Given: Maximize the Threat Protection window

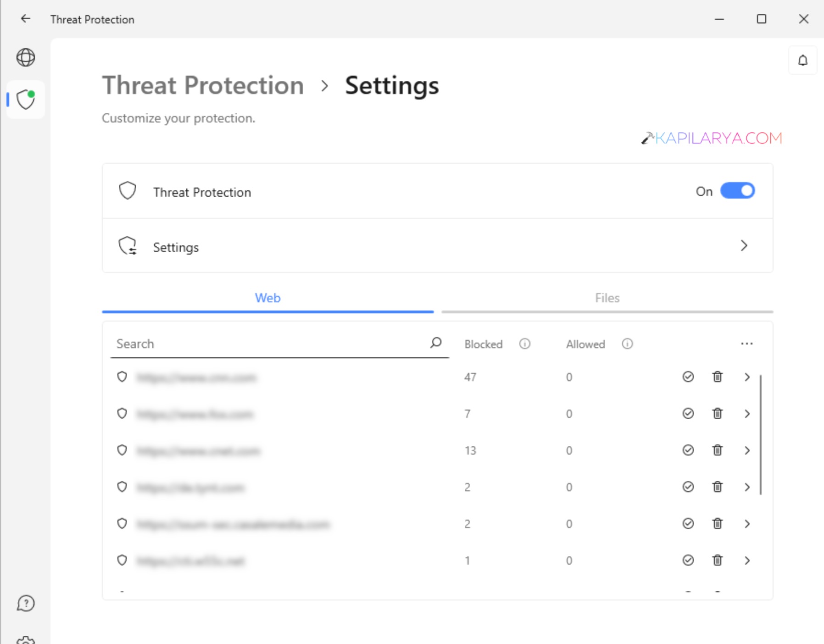Looking at the screenshot, I should point(762,19).
